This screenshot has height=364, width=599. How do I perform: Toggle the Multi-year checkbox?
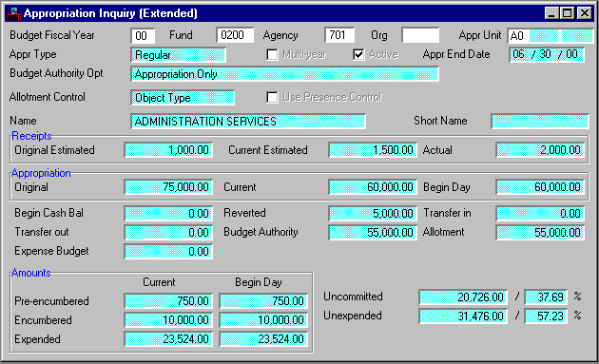click(x=272, y=54)
